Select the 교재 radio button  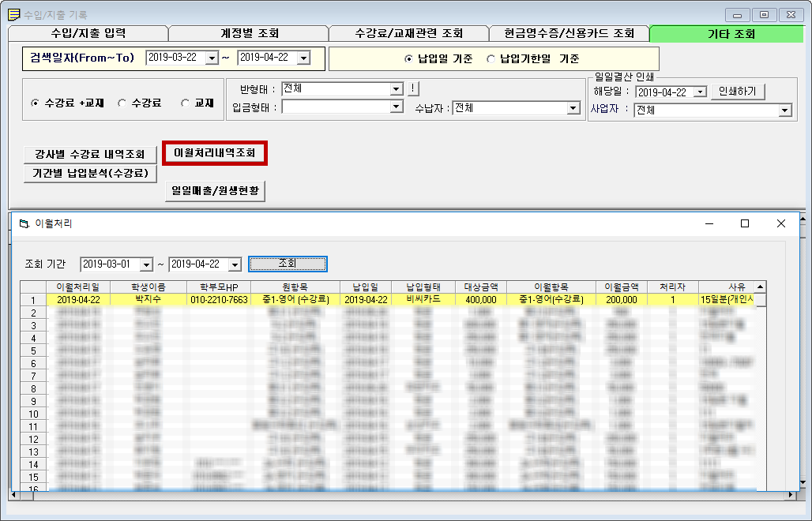pyautogui.click(x=186, y=103)
